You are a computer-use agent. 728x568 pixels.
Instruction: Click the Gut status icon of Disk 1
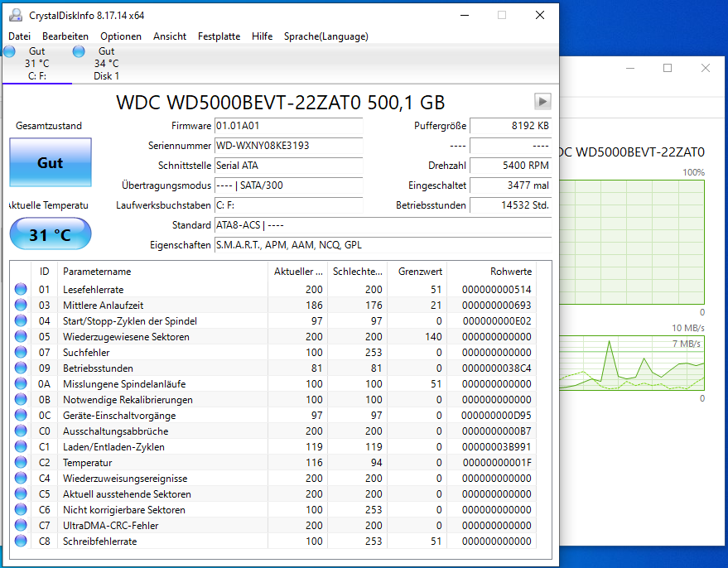point(79,51)
